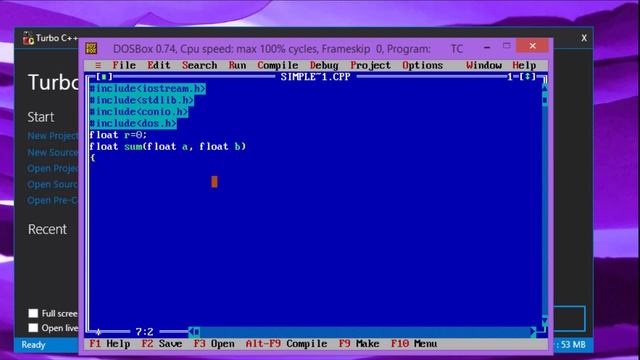
Task: Open the Options menu
Action: click(x=422, y=65)
